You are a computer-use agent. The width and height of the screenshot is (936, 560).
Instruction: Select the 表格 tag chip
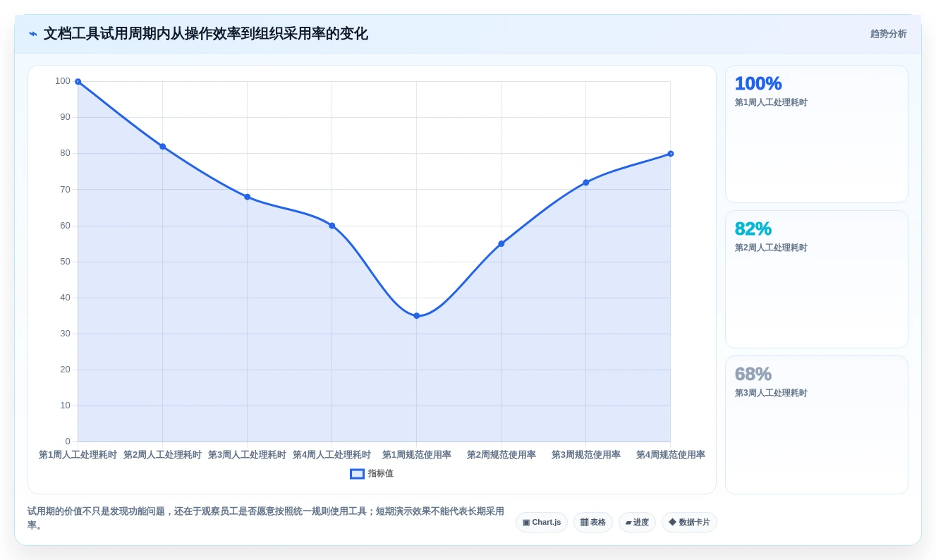point(593,522)
